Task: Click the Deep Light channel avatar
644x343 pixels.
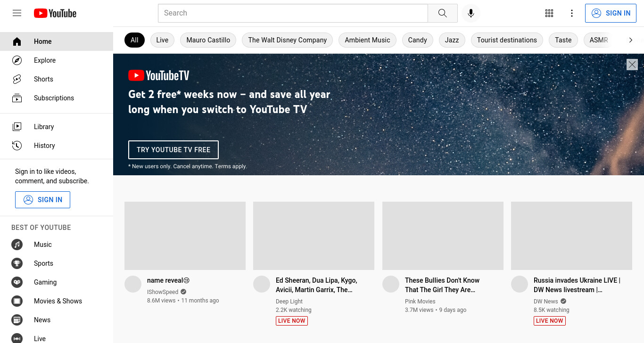Action: point(262,284)
